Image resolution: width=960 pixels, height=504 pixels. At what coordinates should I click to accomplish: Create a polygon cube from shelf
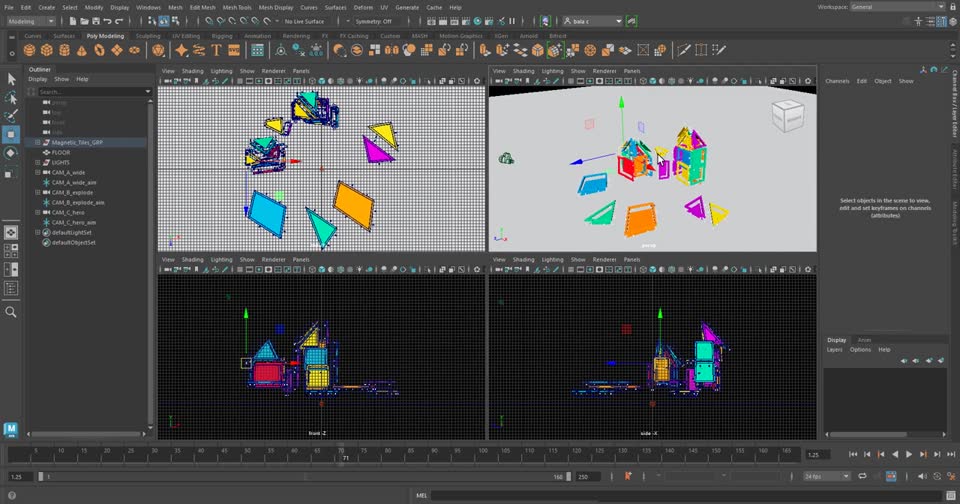coord(47,50)
